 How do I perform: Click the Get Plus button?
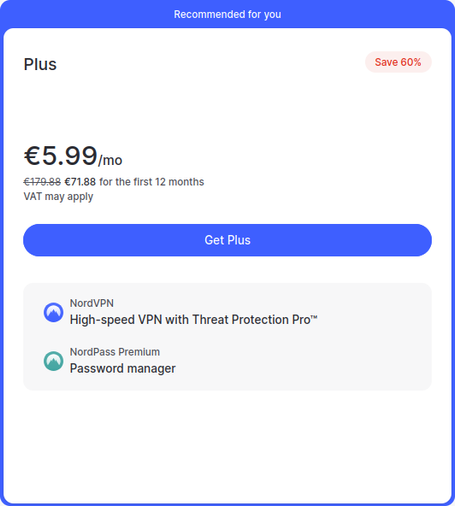[x=227, y=240]
